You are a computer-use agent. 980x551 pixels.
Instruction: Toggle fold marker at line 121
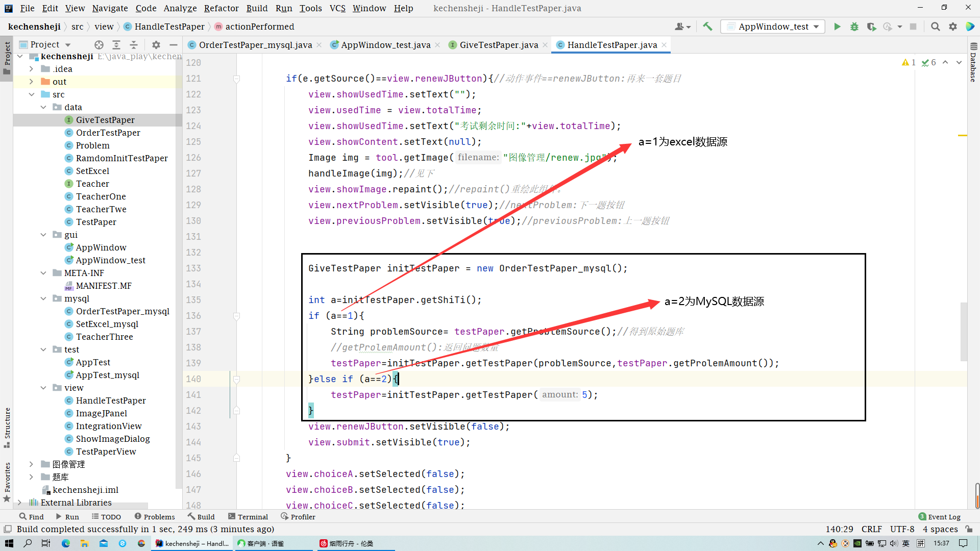236,79
